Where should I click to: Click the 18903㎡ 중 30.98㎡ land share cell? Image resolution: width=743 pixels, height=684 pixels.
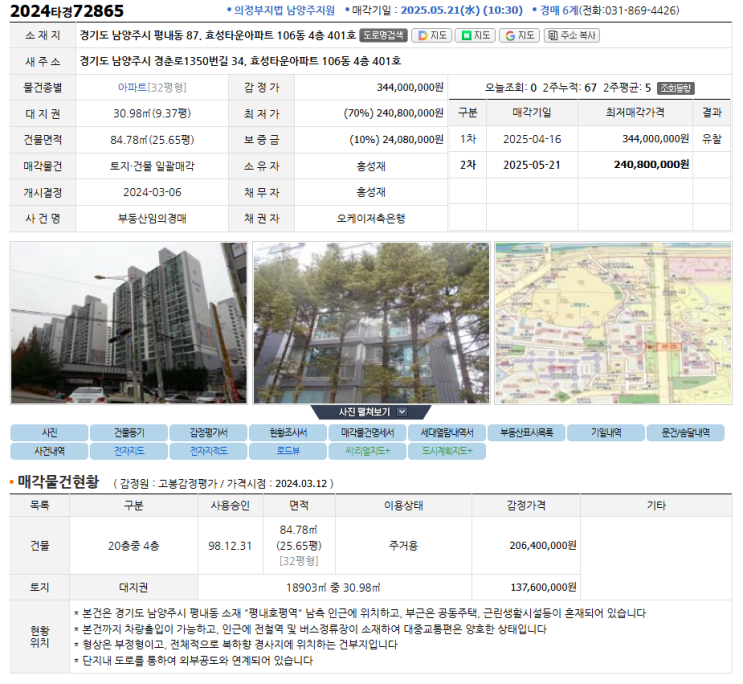tap(333, 588)
